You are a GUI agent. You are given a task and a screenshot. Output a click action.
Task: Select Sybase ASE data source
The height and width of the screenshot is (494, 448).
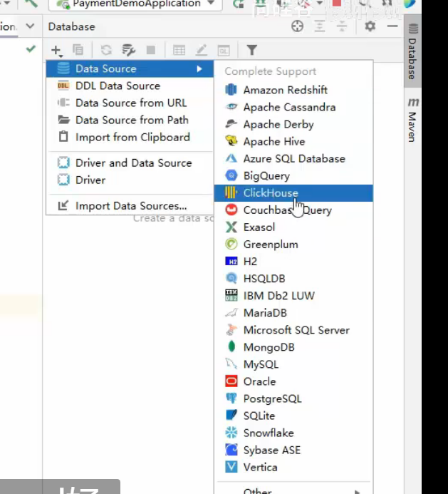tap(293, 450)
